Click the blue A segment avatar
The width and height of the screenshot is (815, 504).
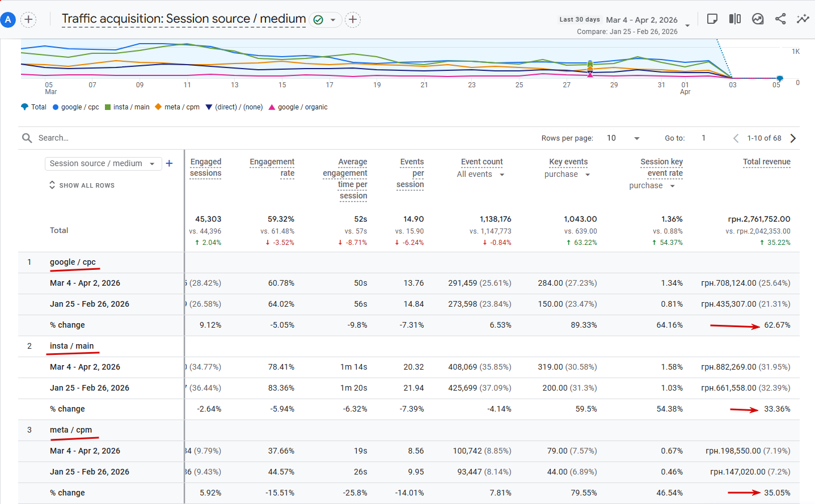(8, 20)
